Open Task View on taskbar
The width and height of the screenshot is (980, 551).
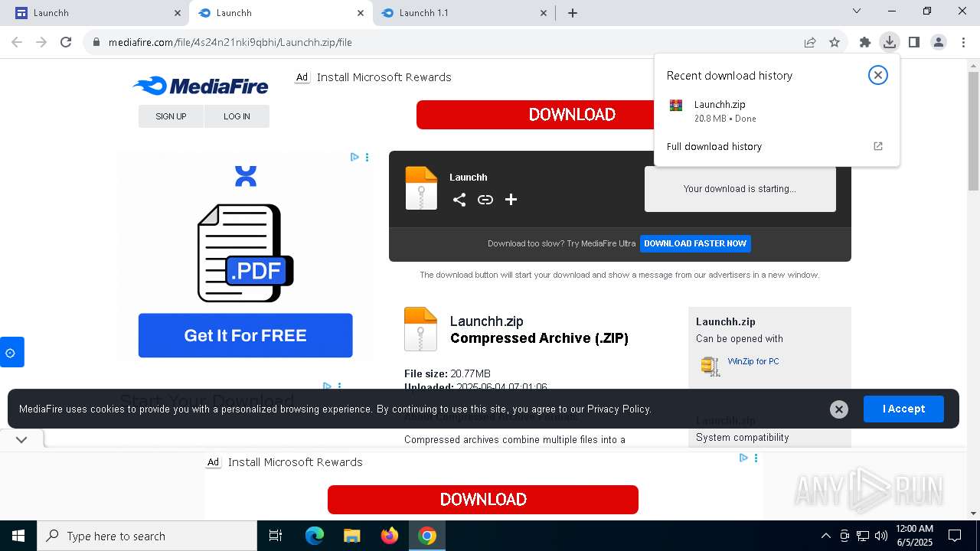coord(276,536)
